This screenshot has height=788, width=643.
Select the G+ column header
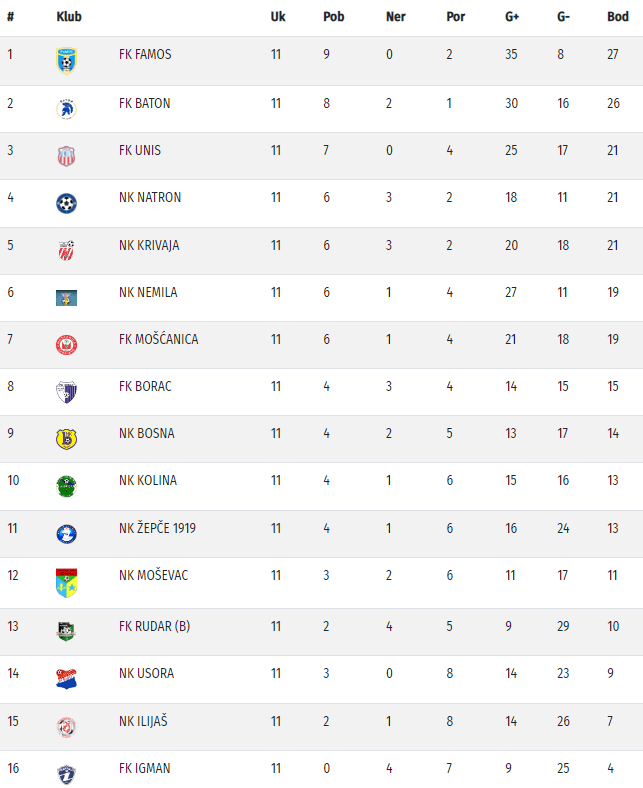point(512,17)
